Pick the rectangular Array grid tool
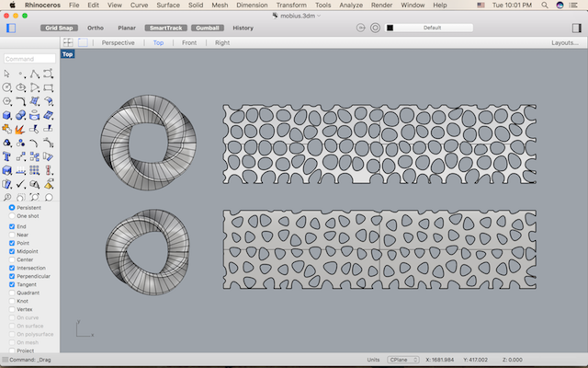The width and height of the screenshot is (588, 368). [x=35, y=170]
